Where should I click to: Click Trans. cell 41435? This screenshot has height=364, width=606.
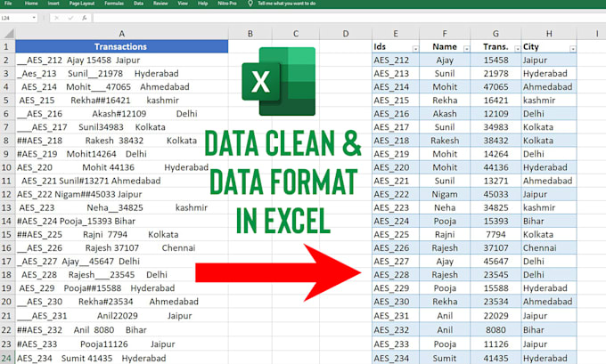[495, 358]
